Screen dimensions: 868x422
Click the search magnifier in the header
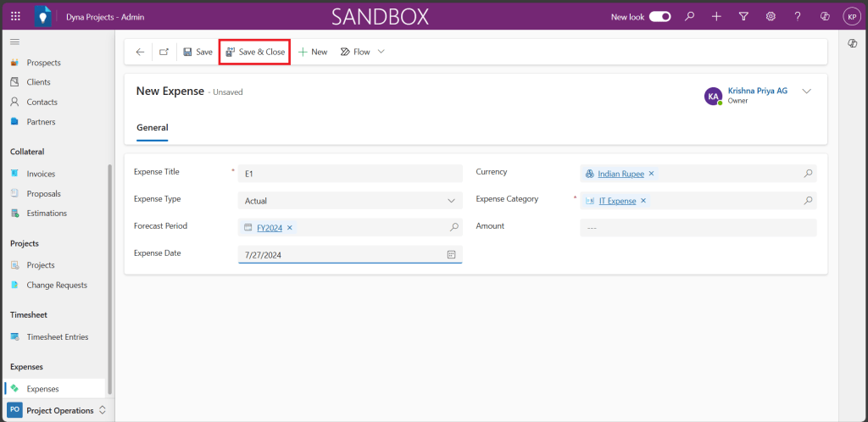coord(690,16)
